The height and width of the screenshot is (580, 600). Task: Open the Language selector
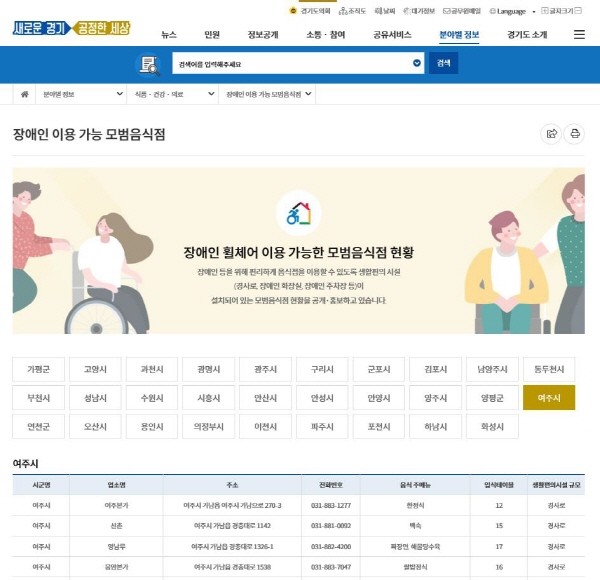click(510, 10)
